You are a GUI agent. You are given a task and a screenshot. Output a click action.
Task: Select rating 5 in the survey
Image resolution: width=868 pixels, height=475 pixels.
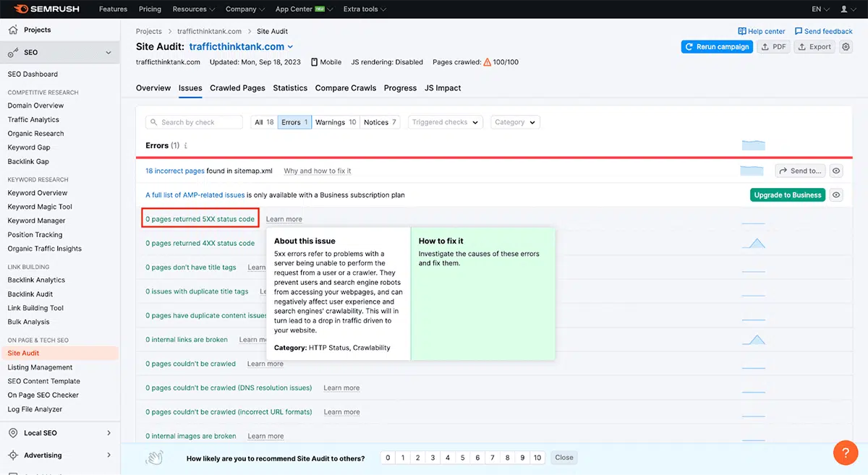462,458
